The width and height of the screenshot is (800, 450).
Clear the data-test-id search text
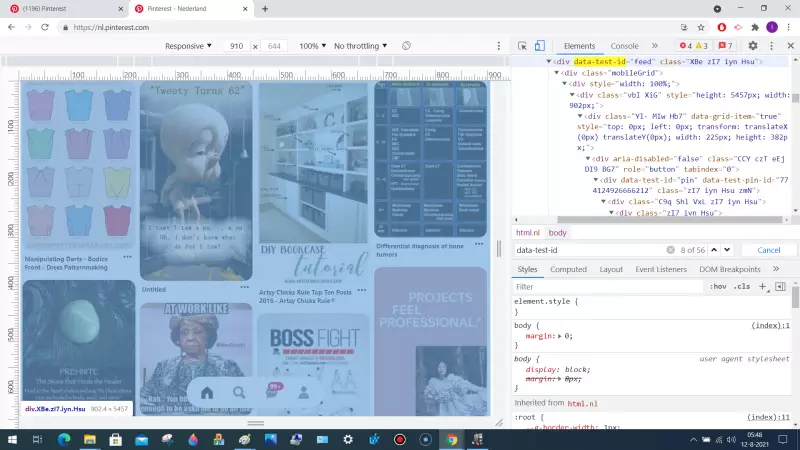click(669, 250)
